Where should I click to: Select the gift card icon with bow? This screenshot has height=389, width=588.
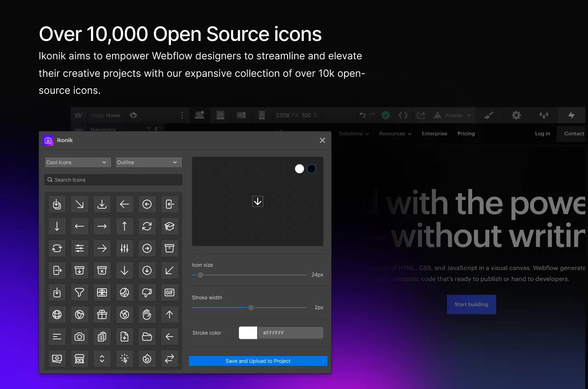(102, 292)
